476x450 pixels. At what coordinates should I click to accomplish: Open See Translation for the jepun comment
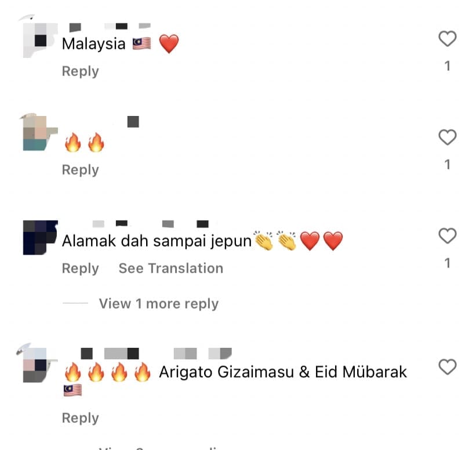[171, 268]
